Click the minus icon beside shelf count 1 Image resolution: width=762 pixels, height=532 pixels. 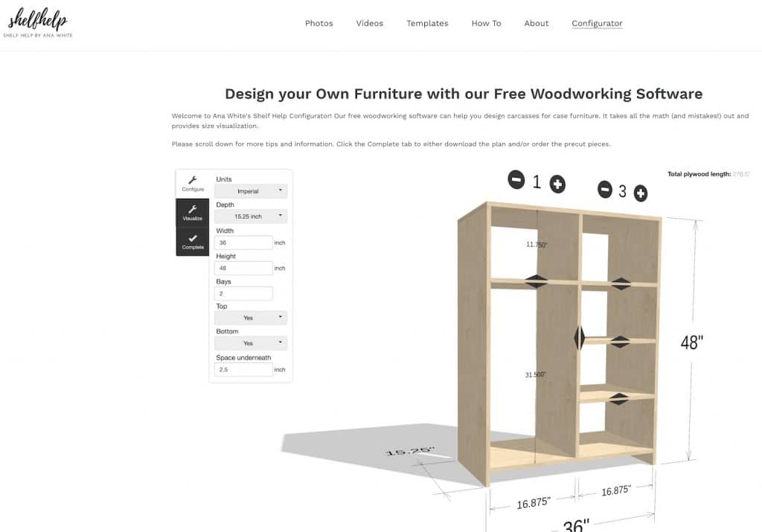(516, 179)
